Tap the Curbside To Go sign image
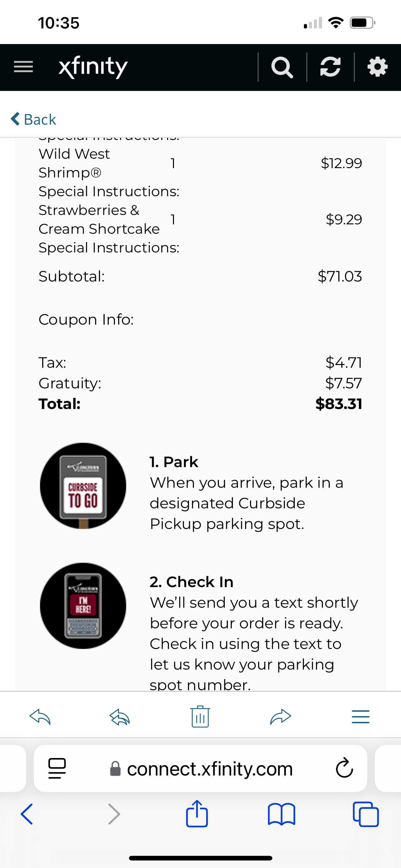The height and width of the screenshot is (868, 401). click(83, 486)
